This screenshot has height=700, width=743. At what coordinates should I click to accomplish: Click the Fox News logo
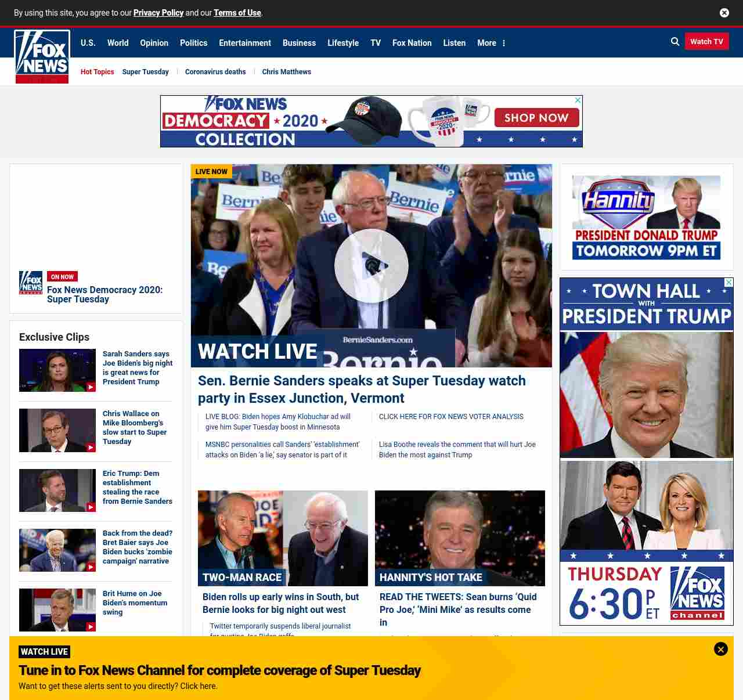pyautogui.click(x=42, y=57)
